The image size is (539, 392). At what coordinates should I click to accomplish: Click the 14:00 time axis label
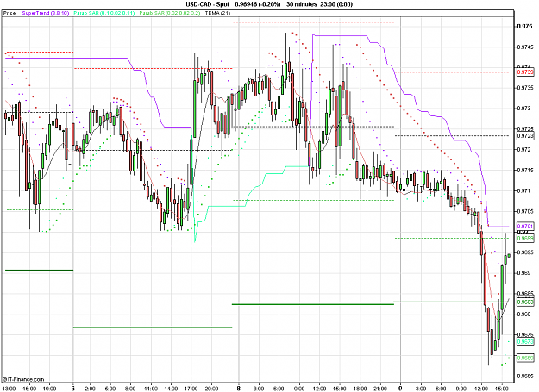pos(172,389)
